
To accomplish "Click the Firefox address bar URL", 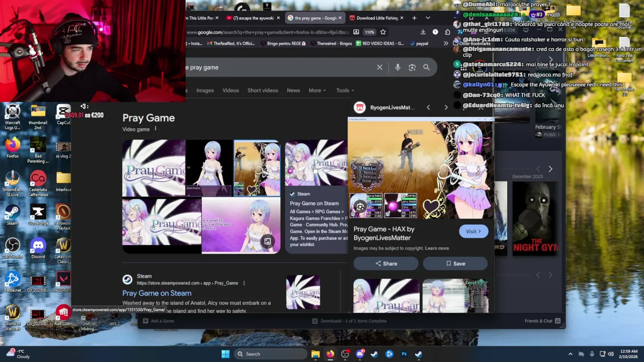I will click(267, 32).
